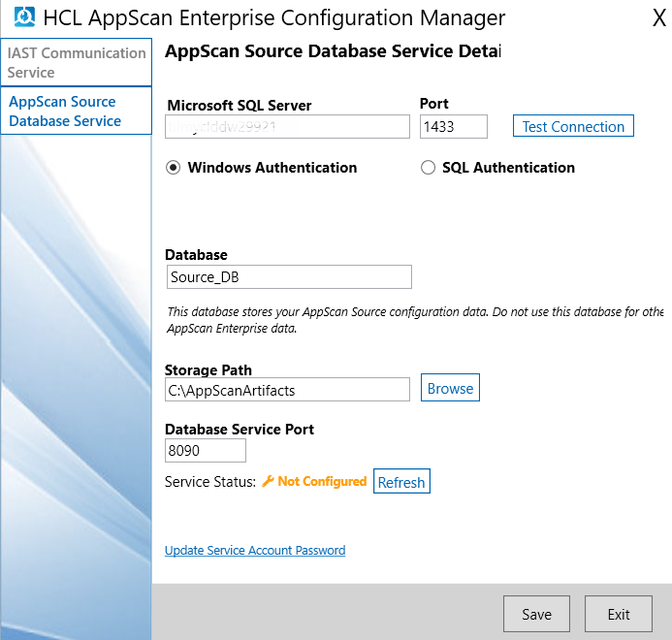Screen dimensions: 672x640
Task: Switch to the IAST Communication Service tab
Action: pyautogui.click(x=77, y=63)
